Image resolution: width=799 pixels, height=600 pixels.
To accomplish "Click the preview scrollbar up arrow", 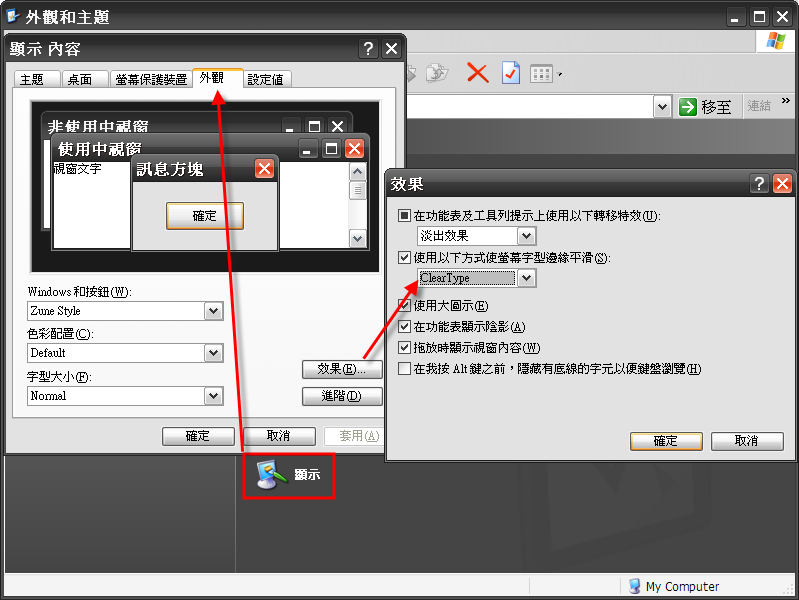I will (x=358, y=172).
